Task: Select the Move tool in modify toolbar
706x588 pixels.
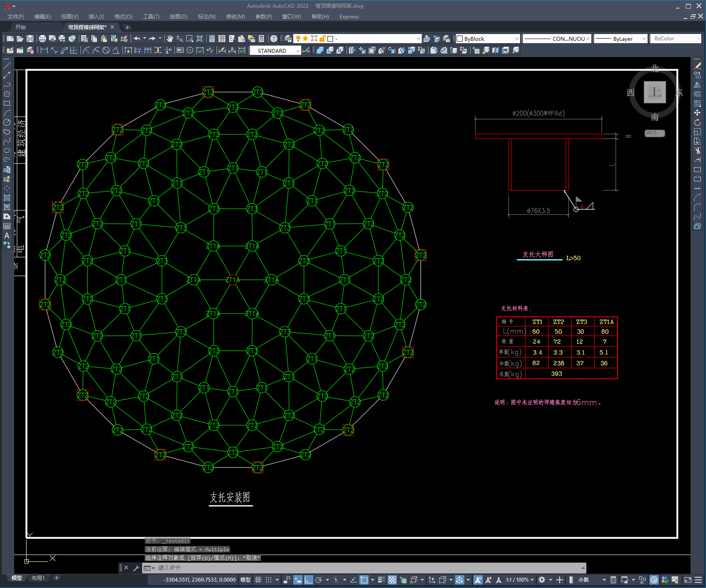Action: pyautogui.click(x=697, y=113)
